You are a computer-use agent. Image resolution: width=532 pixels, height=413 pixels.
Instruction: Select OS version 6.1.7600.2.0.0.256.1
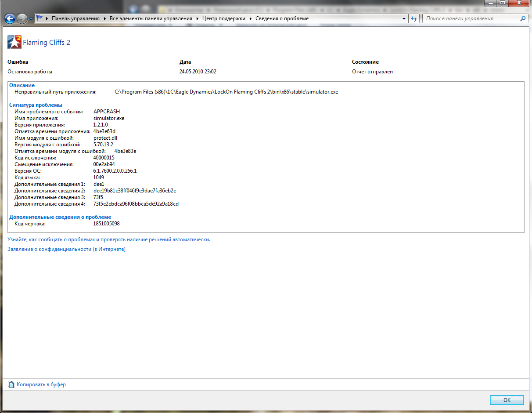click(x=115, y=171)
